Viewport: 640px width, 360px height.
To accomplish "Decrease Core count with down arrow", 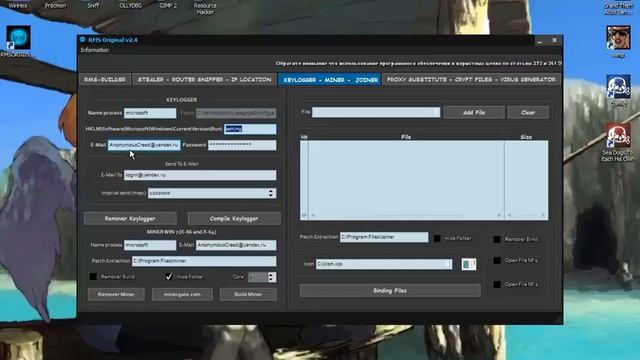I will click(x=271, y=280).
